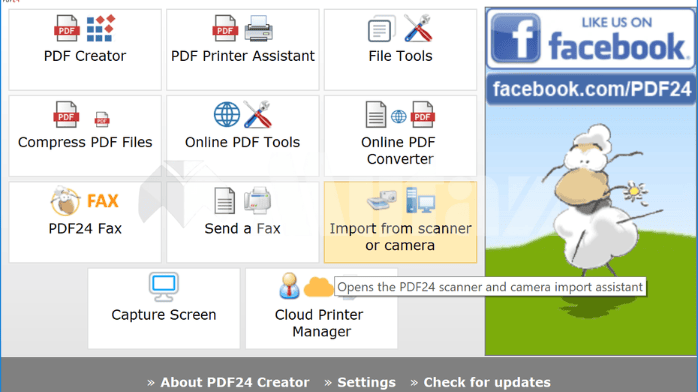Open the About PDF24 Creator link

[235, 382]
